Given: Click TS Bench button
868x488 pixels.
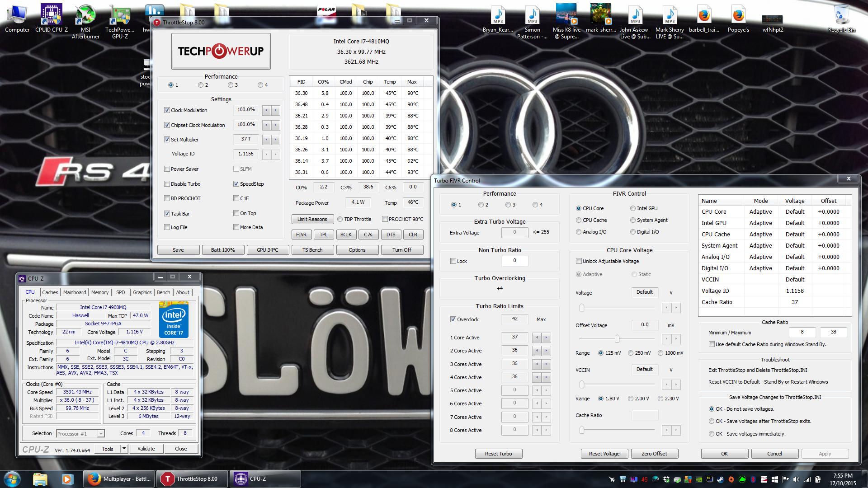Looking at the screenshot, I should tap(312, 250).
